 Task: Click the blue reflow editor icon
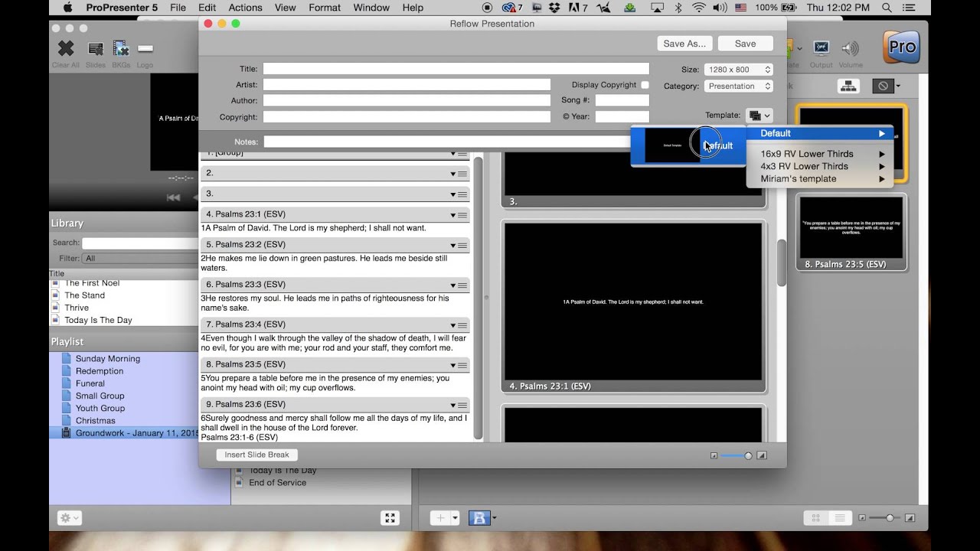coord(479,518)
